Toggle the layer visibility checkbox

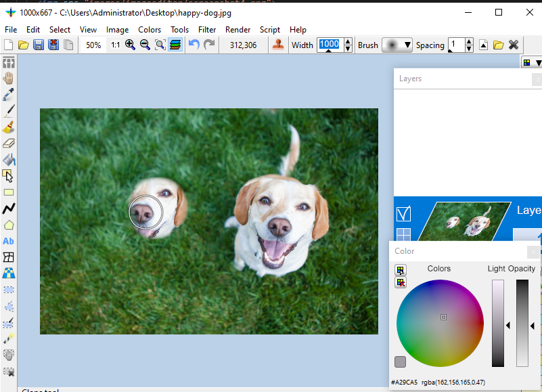[x=403, y=214]
